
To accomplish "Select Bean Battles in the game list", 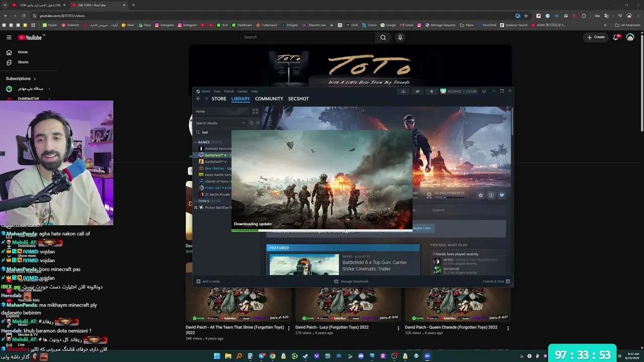I will click(215, 168).
